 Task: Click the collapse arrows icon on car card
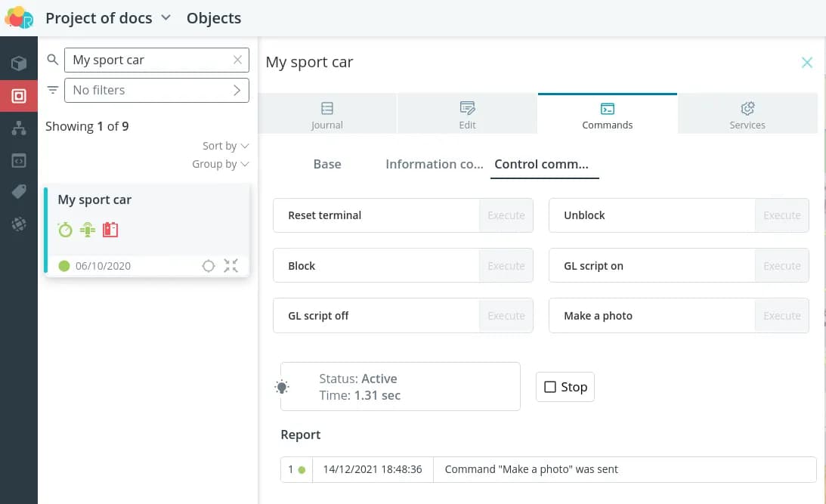(x=231, y=266)
